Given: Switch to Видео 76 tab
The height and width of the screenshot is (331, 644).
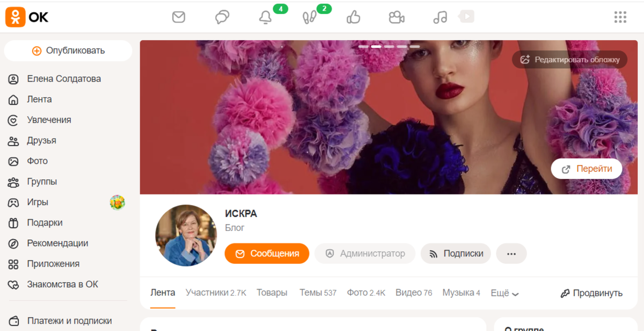Looking at the screenshot, I should click(x=414, y=293).
